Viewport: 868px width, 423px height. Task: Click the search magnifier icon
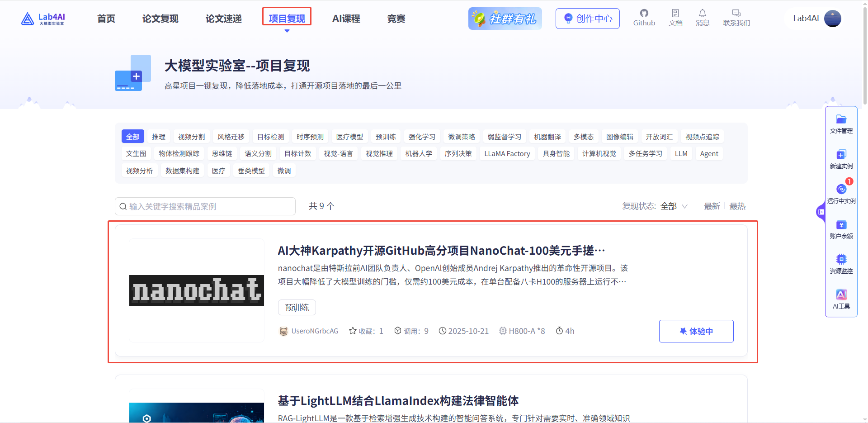(x=123, y=206)
